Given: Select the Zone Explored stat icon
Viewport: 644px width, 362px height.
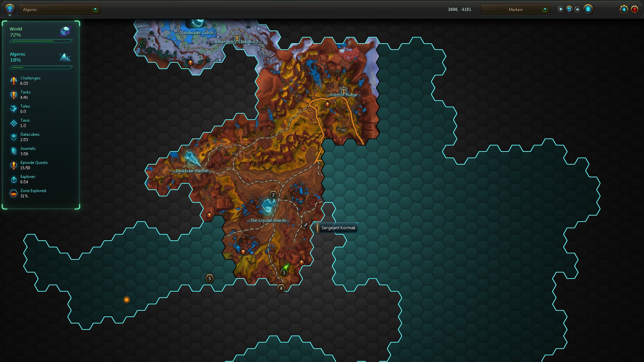Looking at the screenshot, I should [13, 193].
